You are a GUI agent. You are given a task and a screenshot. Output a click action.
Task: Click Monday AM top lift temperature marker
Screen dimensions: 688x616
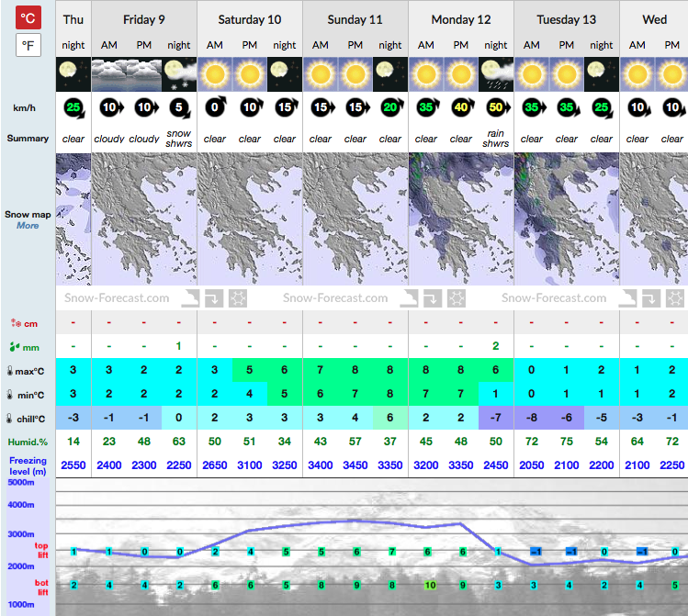427,552
